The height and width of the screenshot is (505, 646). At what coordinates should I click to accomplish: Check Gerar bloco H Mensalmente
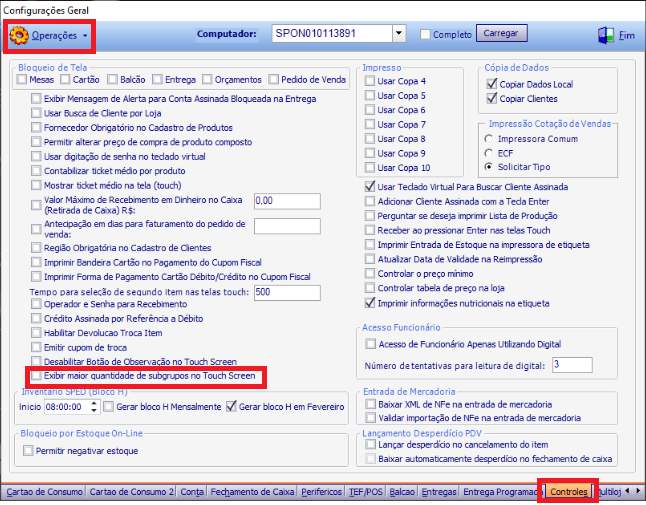(109, 407)
